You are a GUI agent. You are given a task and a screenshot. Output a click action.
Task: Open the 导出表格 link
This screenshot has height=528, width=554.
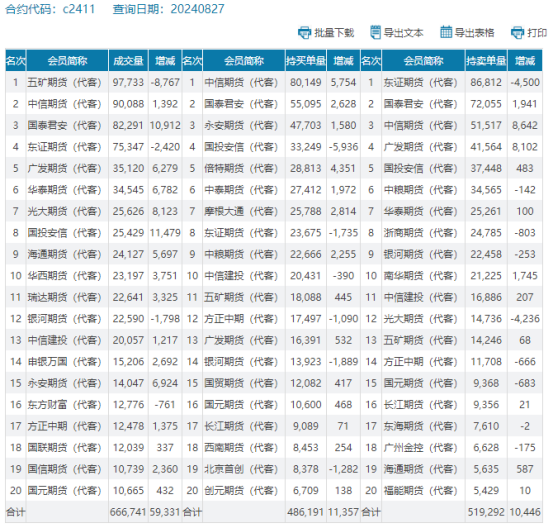click(474, 33)
